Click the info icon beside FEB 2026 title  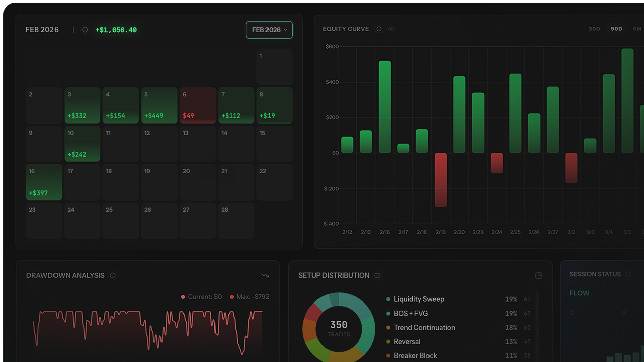(85, 30)
